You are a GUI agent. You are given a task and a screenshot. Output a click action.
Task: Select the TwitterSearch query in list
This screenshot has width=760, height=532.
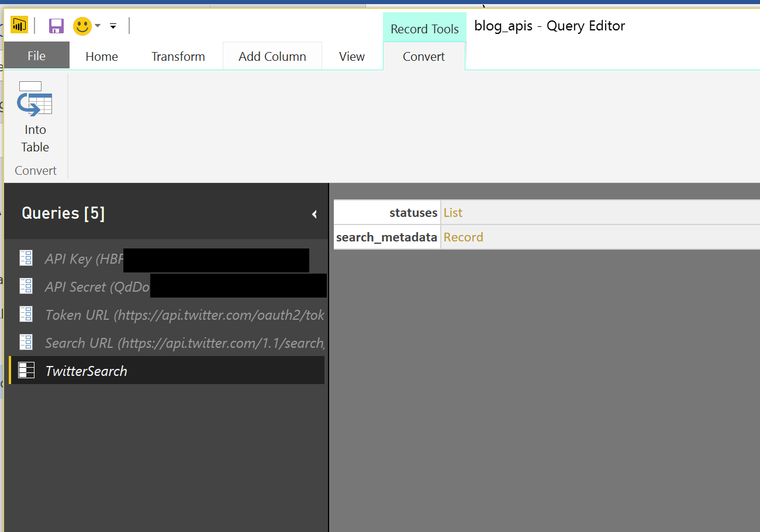pos(87,371)
